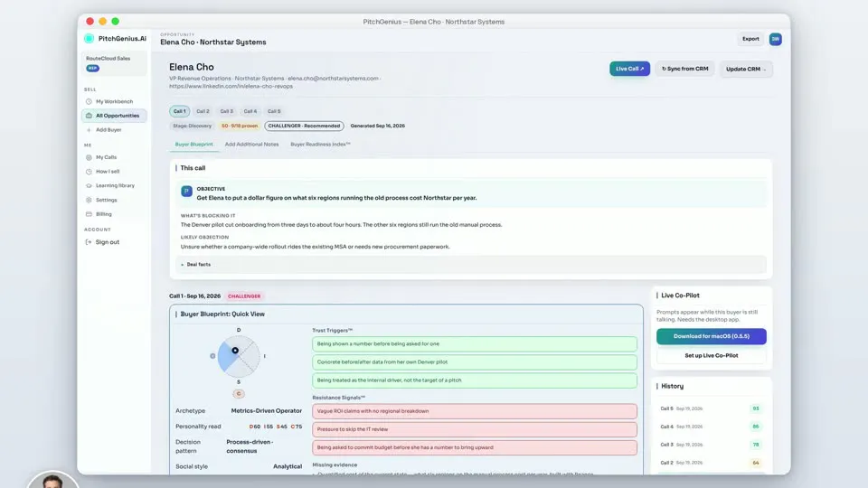Click the Billing card icon

(x=89, y=214)
